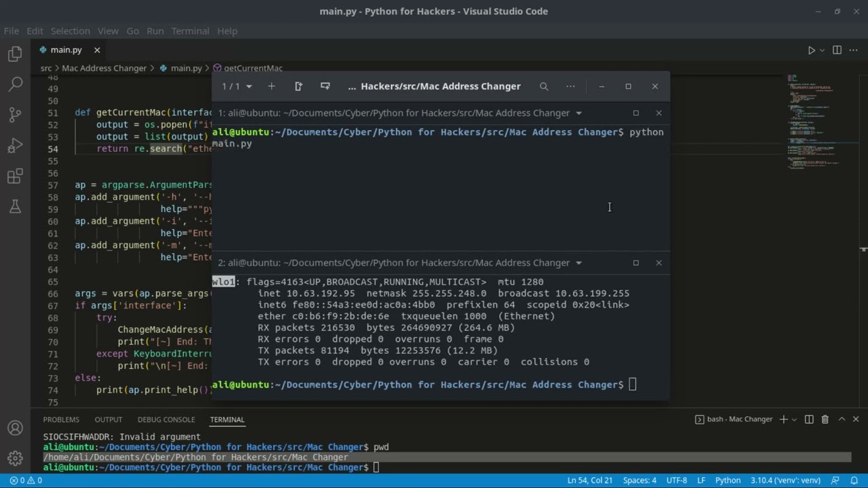Maximize terminal pane 2
Viewport: 868px width, 488px height.
(x=636, y=263)
